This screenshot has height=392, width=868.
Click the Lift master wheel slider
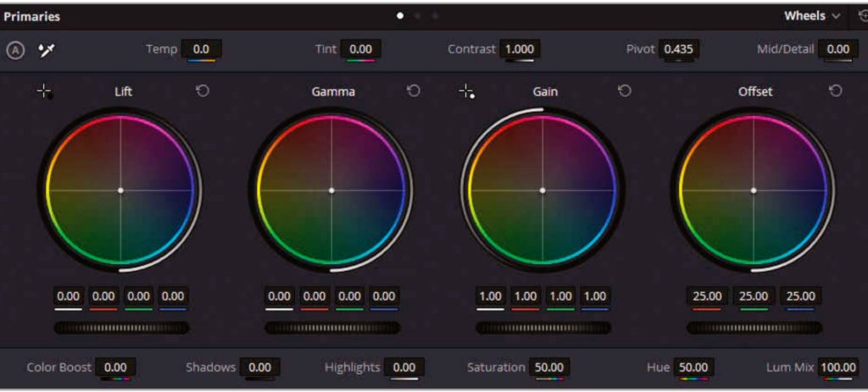click(121, 328)
